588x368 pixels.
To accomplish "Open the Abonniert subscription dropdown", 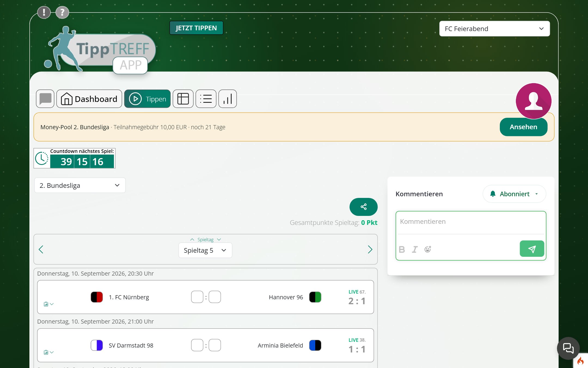I will 514,194.
